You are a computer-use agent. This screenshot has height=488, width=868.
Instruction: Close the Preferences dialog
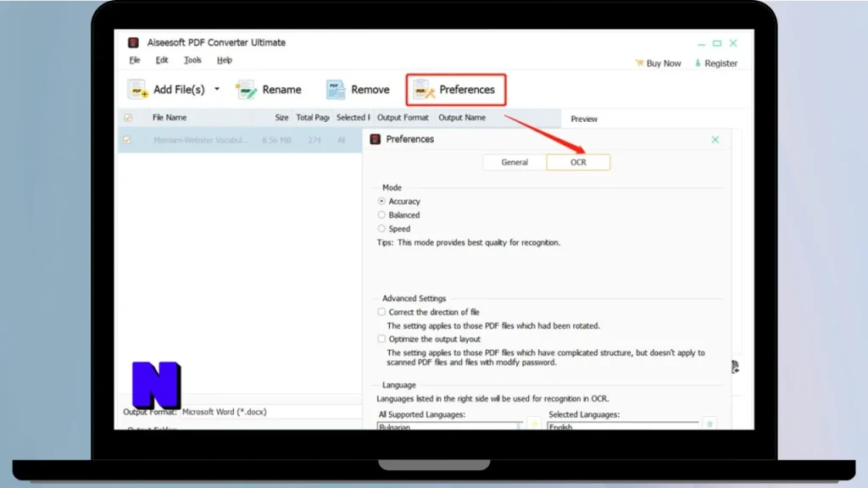pos(715,140)
